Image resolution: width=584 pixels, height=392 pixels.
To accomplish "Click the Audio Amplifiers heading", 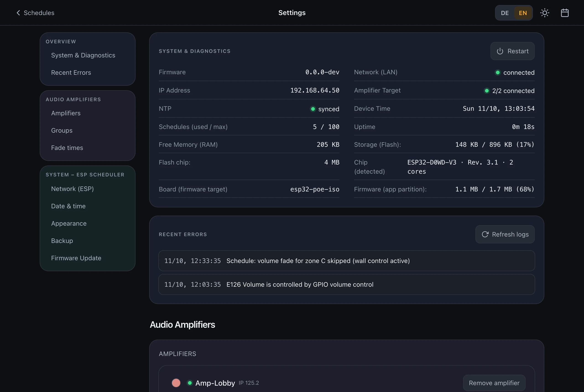I will (x=182, y=325).
